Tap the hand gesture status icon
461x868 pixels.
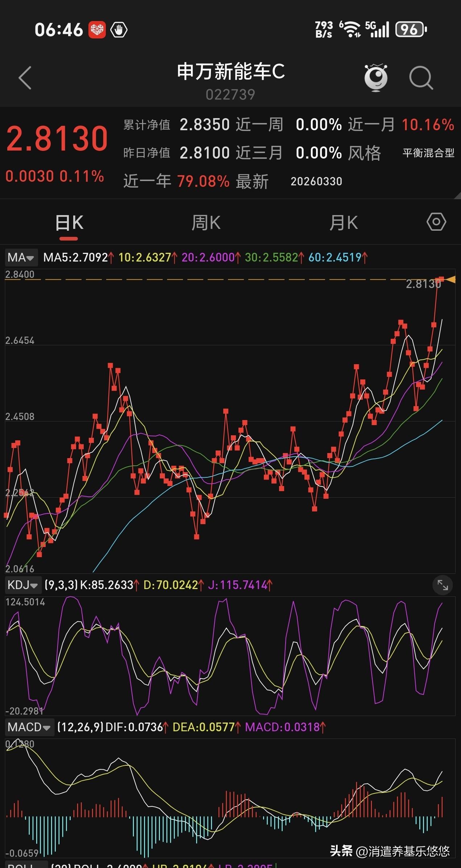(x=119, y=29)
